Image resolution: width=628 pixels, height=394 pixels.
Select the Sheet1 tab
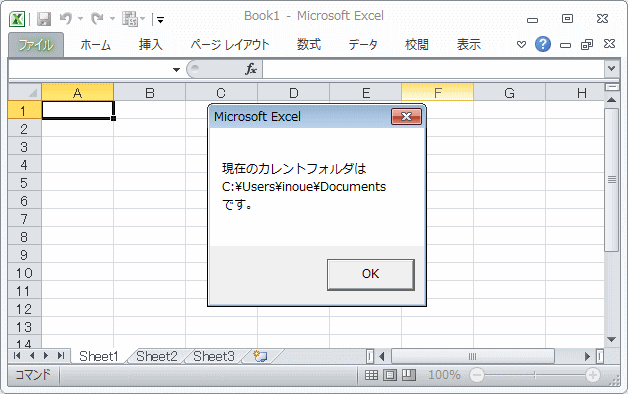[x=99, y=356]
